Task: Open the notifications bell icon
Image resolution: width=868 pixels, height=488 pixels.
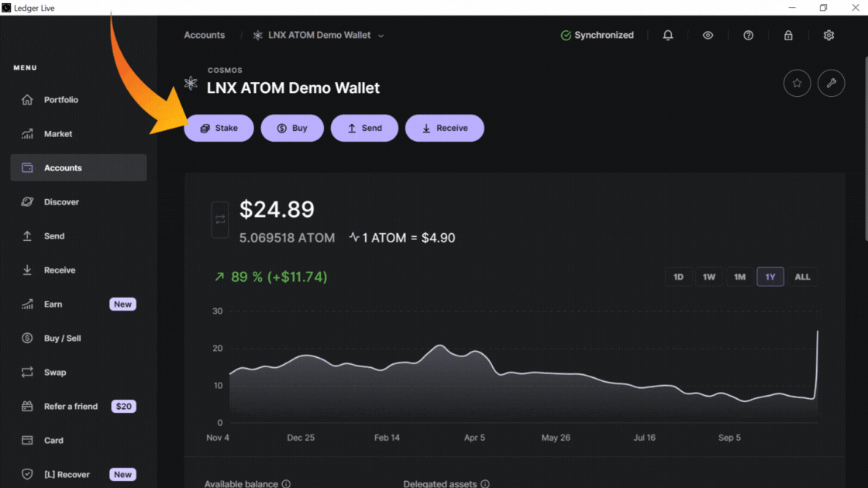Action: tap(668, 36)
